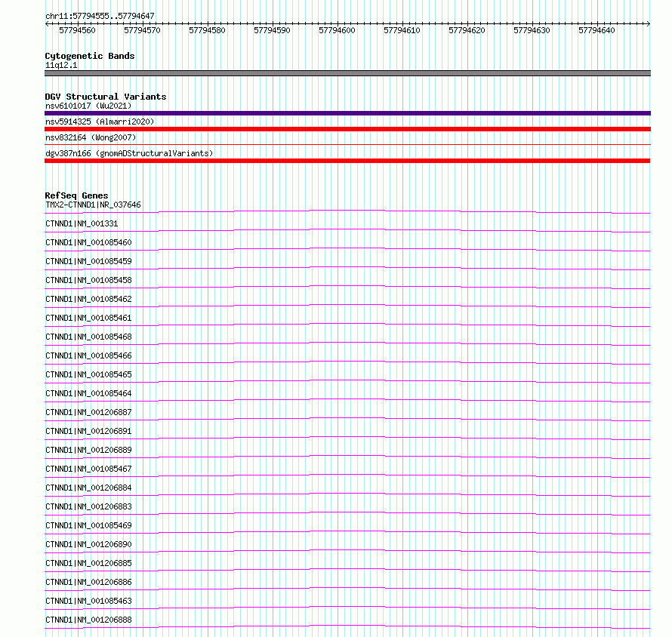Viewport: 672px width, 637px height.
Task: Select transcript TMX2-CTNND1|NR_037646
Action: click(93, 205)
